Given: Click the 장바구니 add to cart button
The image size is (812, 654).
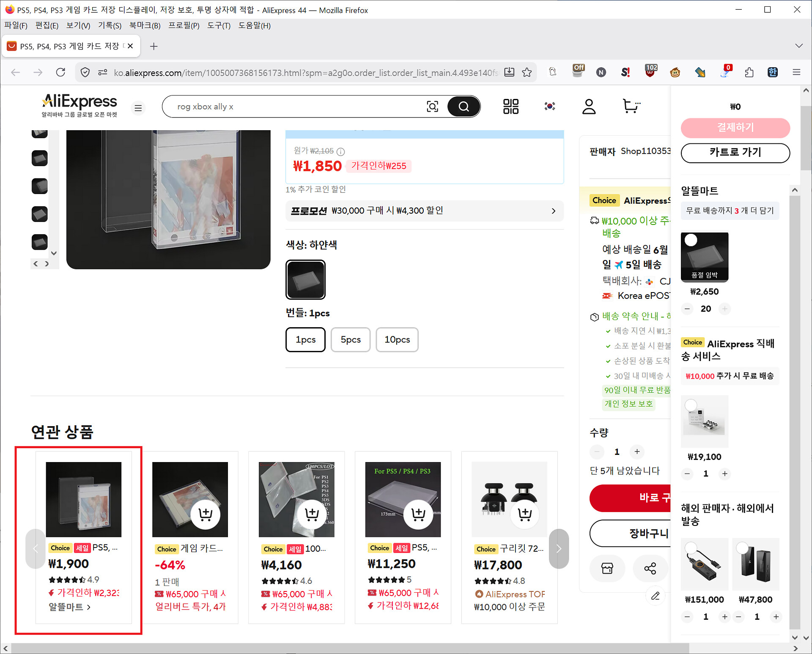Looking at the screenshot, I should 630,534.
